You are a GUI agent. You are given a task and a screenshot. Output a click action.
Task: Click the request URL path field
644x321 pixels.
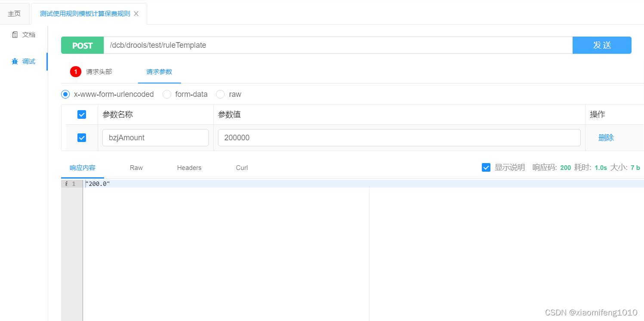[338, 45]
